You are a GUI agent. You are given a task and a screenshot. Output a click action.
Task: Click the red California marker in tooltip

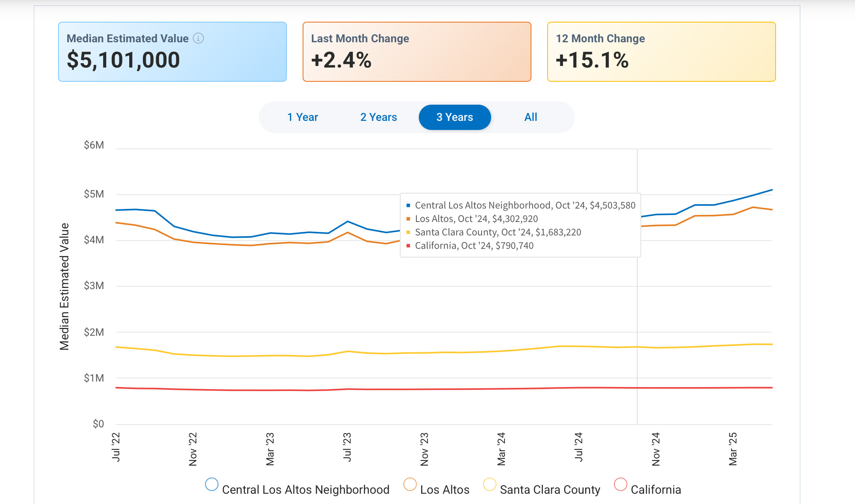click(x=408, y=246)
